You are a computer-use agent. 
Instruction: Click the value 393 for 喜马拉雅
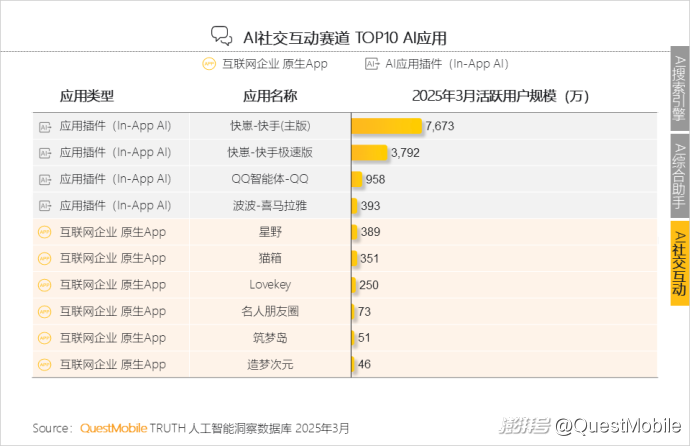[371, 206]
